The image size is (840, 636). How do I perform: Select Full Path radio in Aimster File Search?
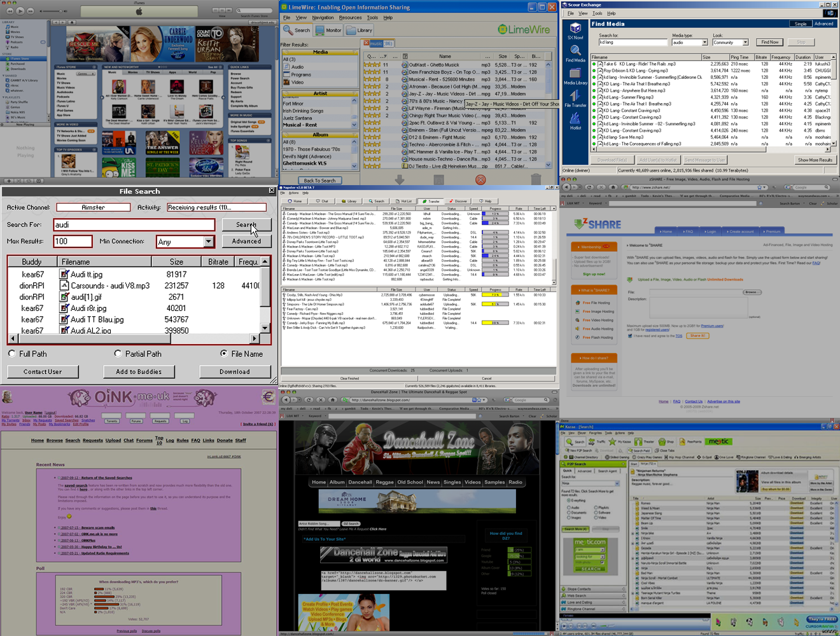(x=11, y=354)
